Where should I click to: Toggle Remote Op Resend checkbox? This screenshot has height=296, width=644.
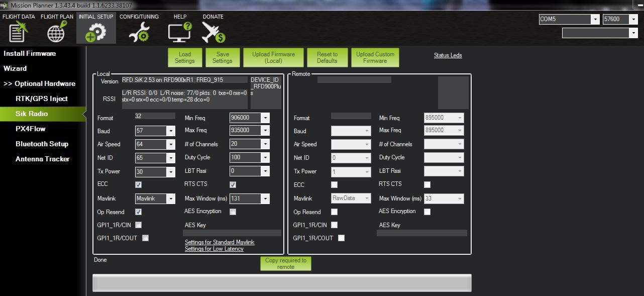pos(335,212)
